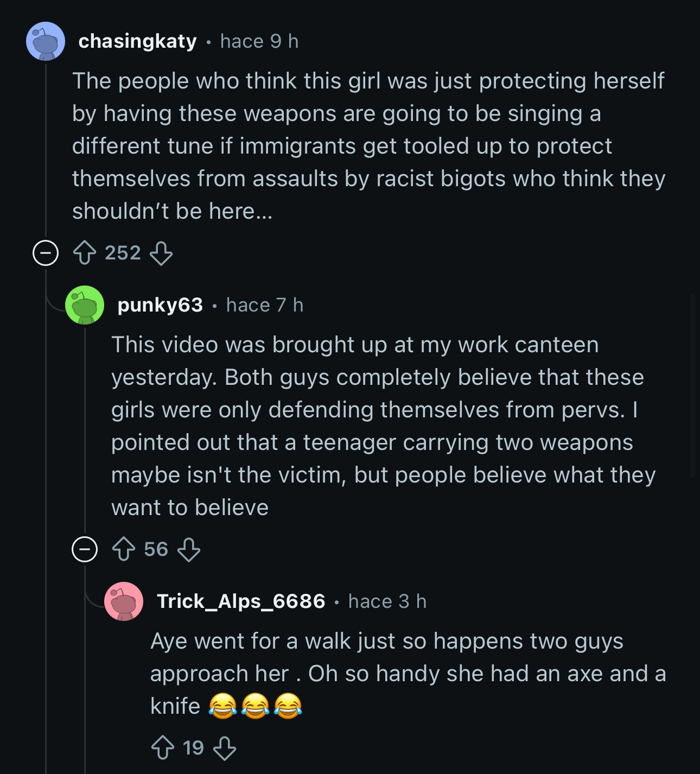Upvote Trick_Alps_6686's comment
Image resolution: width=700 pixels, height=774 pixels.
[x=163, y=748]
